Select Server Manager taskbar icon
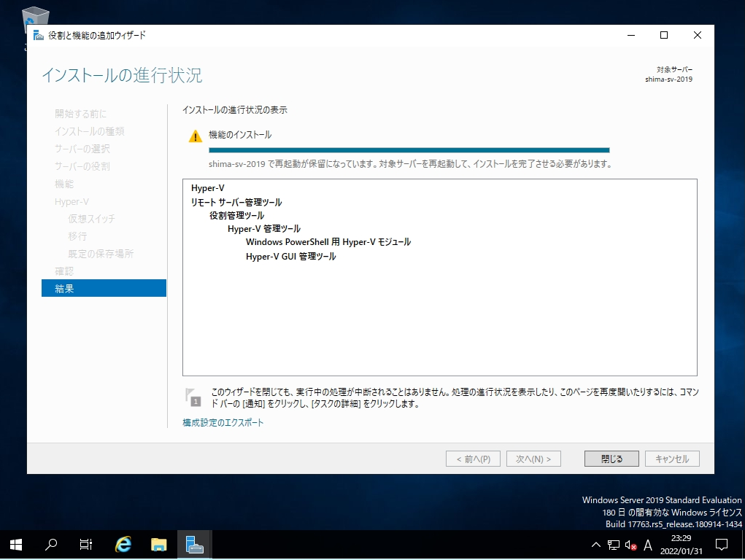Image resolution: width=745 pixels, height=560 pixels. click(194, 545)
